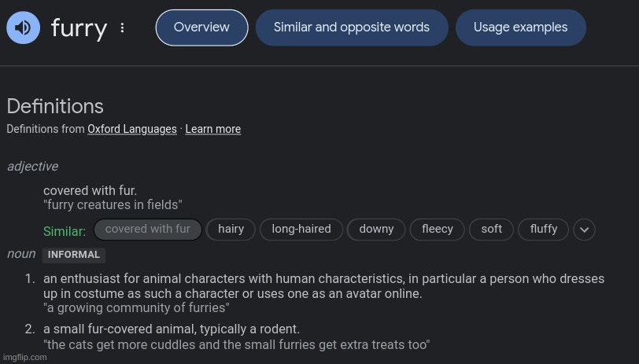Viewport: 639px width, 364px height.
Task: Select the 'fluffy' similar word chip
Action: tap(543, 230)
